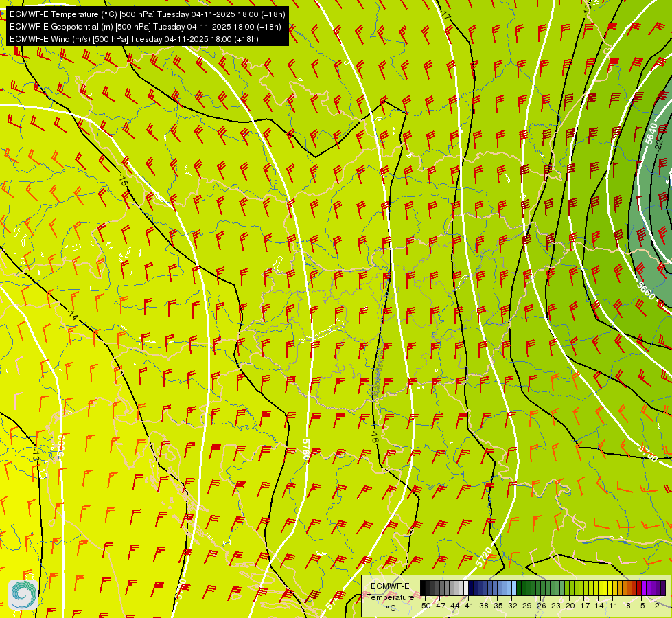Image resolution: width=672 pixels, height=618 pixels.
Task: Select the 5800 geopotential contour label
Action: point(60,446)
